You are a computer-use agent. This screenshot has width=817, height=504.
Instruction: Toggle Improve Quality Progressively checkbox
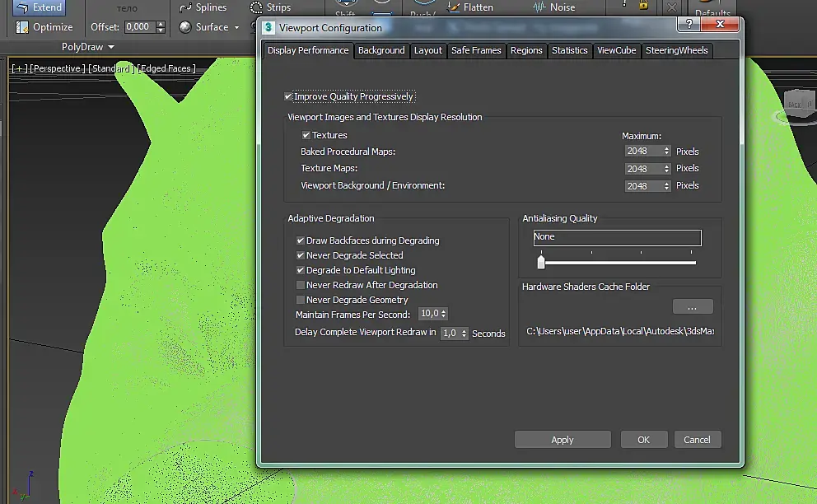[x=288, y=96]
